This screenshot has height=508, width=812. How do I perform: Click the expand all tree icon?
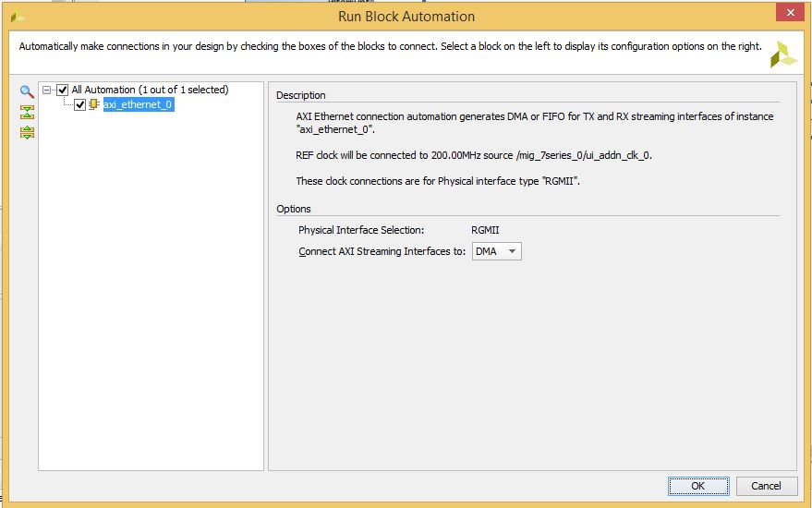click(x=27, y=133)
